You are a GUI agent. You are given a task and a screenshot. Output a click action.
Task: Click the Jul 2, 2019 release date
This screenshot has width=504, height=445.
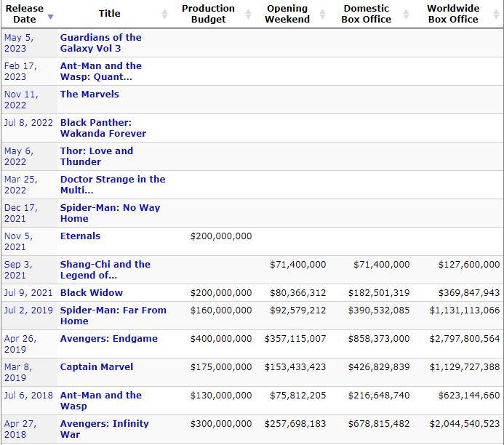(x=28, y=310)
